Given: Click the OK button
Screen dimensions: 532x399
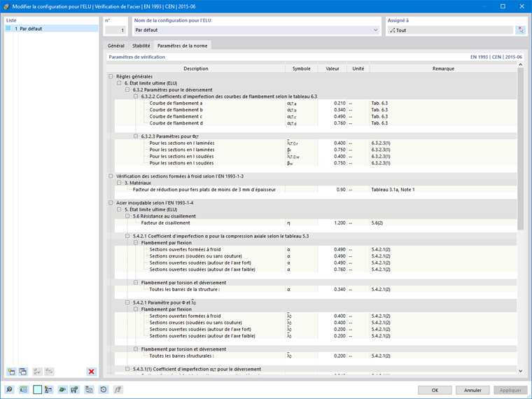Looking at the screenshot, I should click(x=435, y=390).
